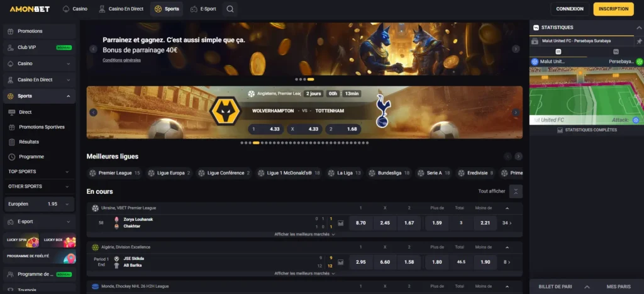Collapse Ukraine VBET Premier League group
644x294 pixels.
(x=508, y=208)
